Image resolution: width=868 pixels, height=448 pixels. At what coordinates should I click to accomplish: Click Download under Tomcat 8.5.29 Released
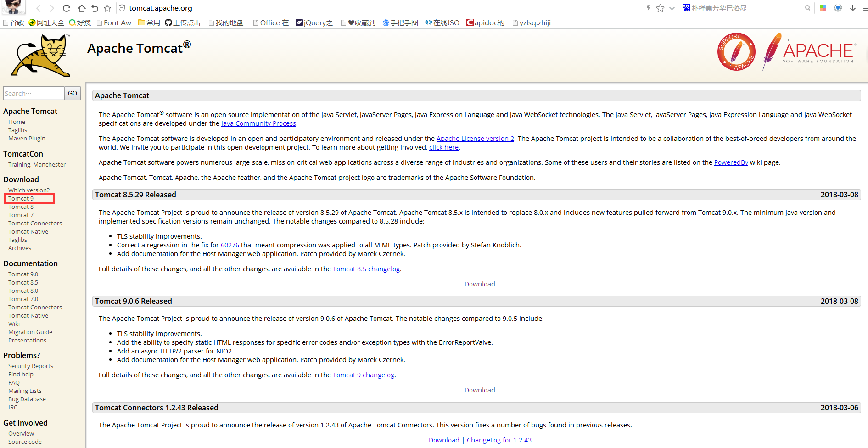click(x=480, y=284)
